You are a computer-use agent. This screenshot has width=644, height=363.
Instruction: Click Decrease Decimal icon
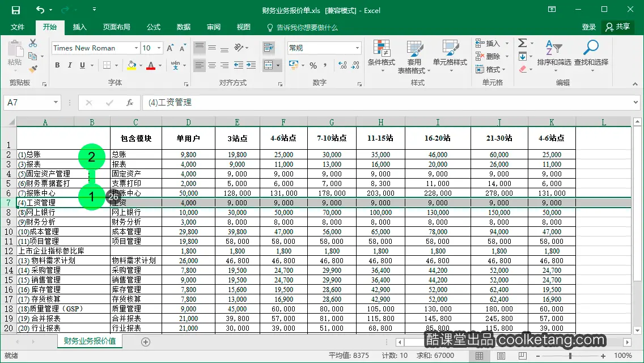click(x=355, y=65)
